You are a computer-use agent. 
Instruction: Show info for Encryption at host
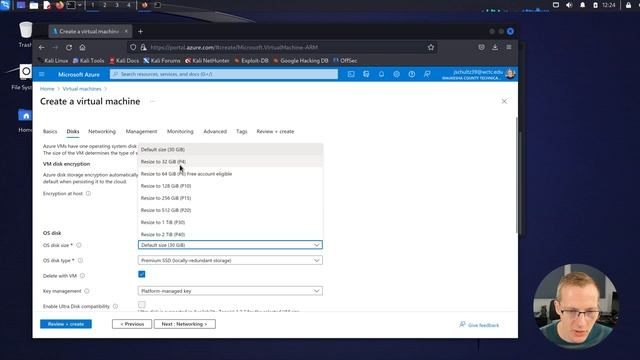pyautogui.click(x=88, y=193)
